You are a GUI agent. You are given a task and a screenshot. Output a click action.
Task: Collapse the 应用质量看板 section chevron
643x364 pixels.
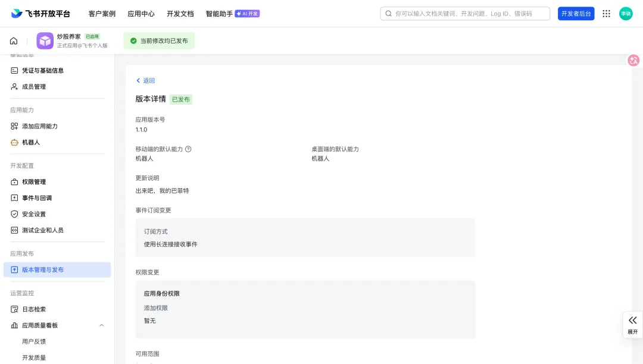(101, 325)
